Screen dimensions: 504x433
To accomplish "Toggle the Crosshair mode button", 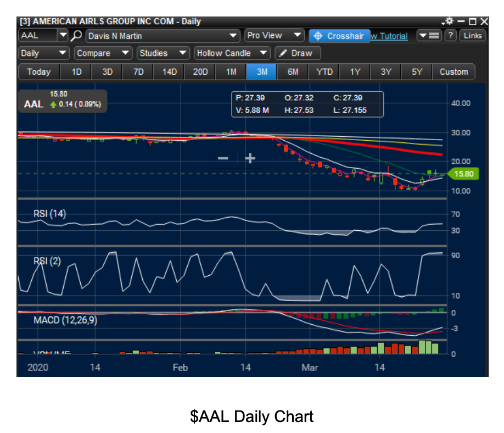I will click(x=339, y=36).
